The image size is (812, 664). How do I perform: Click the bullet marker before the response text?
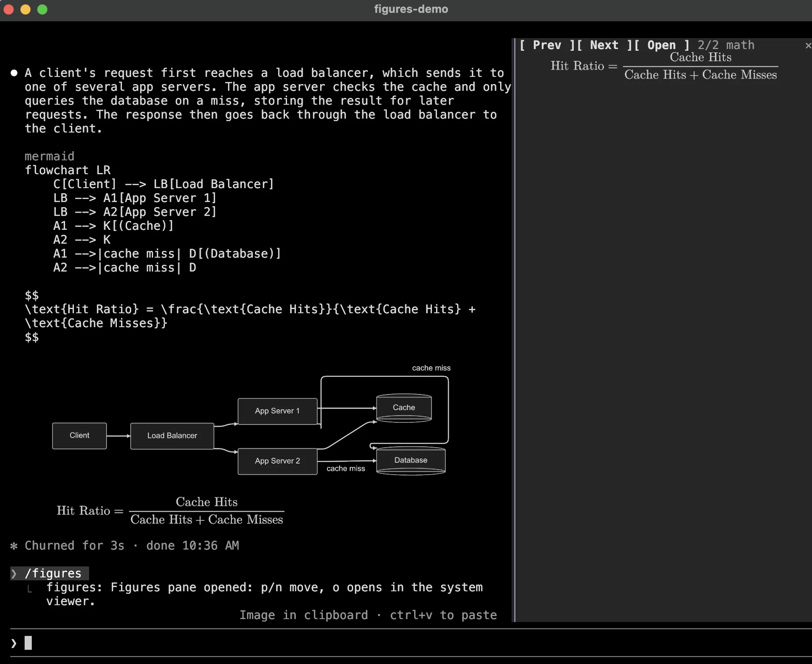(14, 73)
